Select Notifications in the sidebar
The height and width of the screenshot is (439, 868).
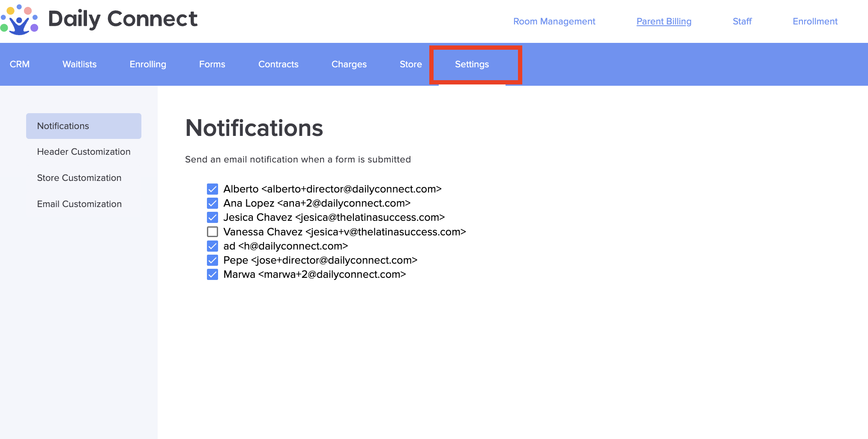point(84,126)
